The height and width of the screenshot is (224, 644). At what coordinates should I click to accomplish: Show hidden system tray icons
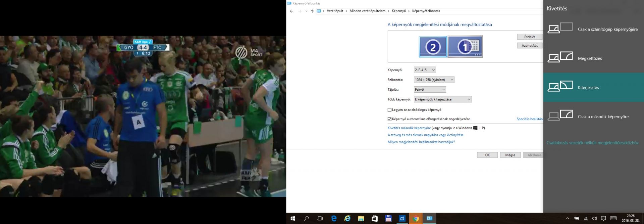(568, 219)
